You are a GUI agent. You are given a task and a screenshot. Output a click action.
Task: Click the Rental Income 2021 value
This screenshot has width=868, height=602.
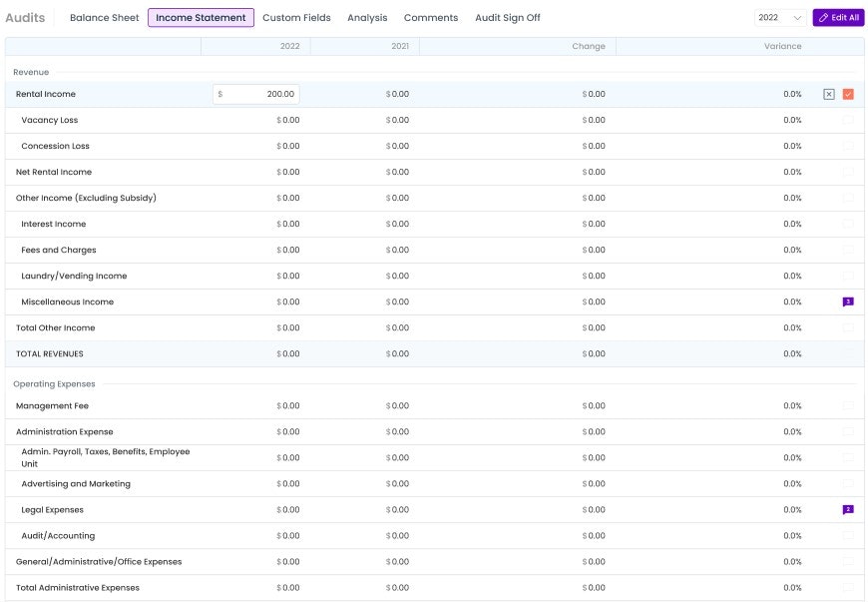tap(397, 94)
